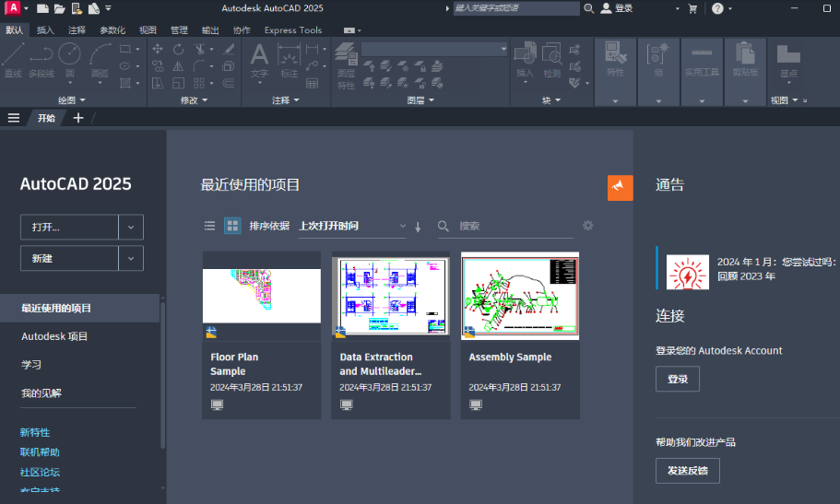Switch recent files to grid view
Image resolution: width=840 pixels, height=504 pixels.
(x=232, y=226)
